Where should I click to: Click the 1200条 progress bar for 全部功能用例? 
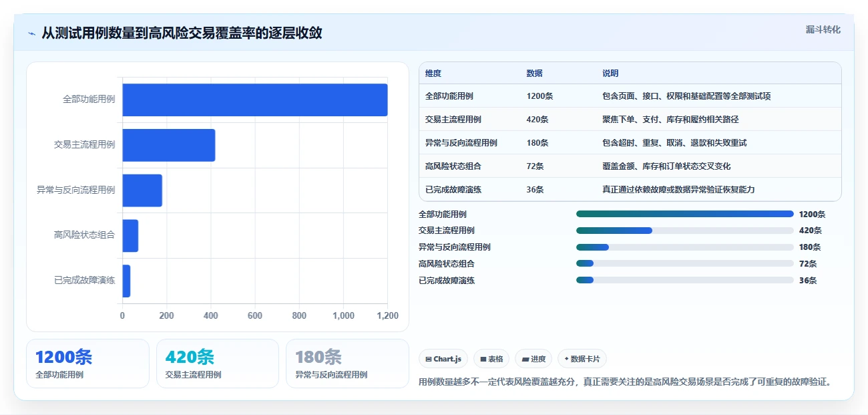[684, 214]
